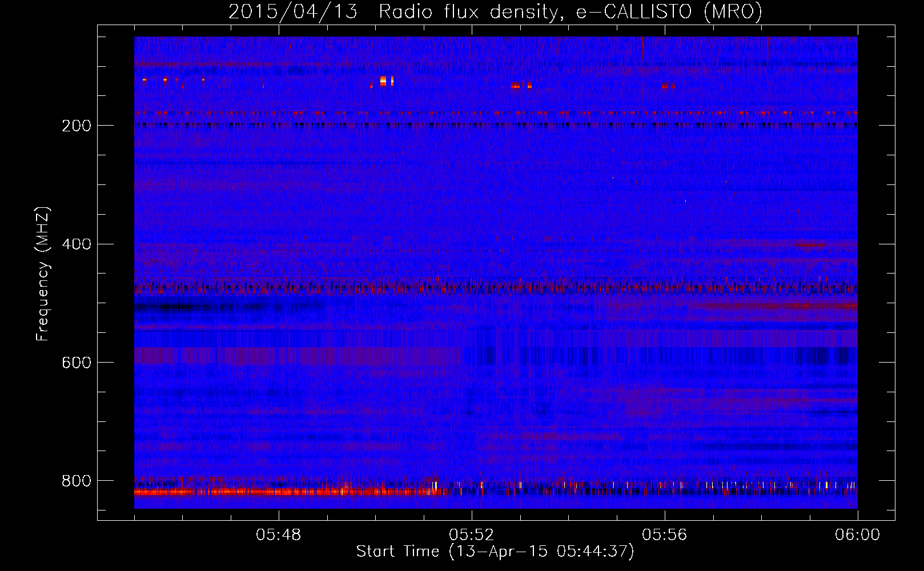
Task: Click the 05:52 time tick label
Action: point(472,535)
